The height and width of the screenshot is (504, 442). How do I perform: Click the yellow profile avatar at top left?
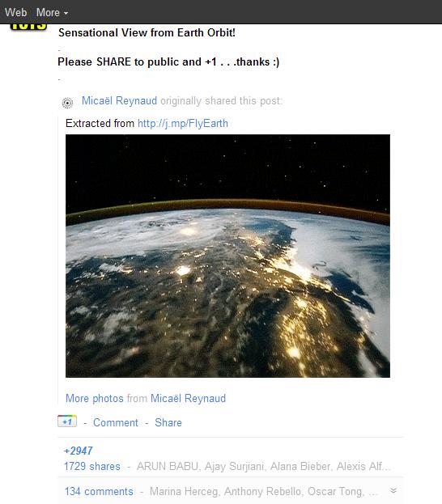(x=28, y=27)
